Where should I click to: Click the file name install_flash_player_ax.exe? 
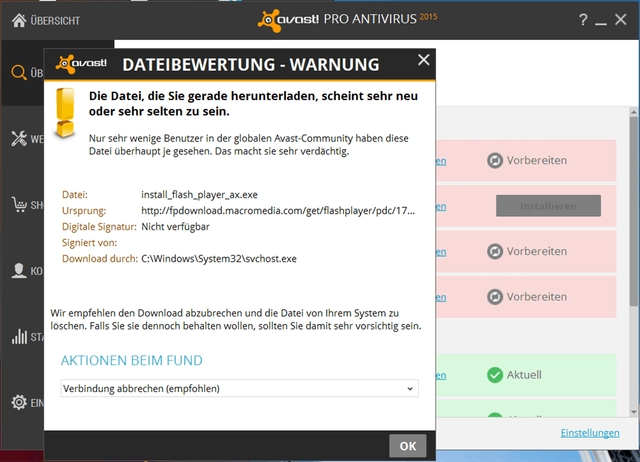point(199,195)
